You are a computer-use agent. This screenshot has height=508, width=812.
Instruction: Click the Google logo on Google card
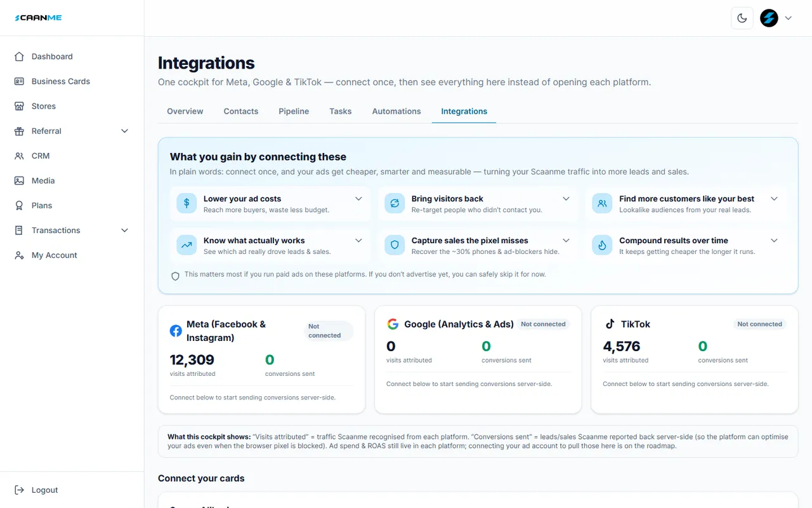click(393, 324)
